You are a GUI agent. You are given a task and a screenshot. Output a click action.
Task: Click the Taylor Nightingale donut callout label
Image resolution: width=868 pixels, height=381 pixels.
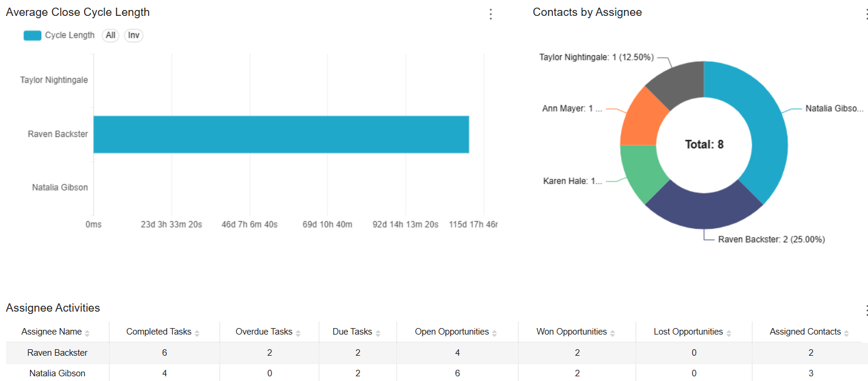click(597, 57)
